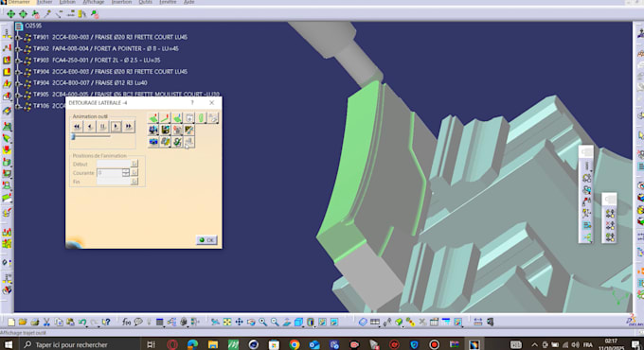Click the What's This help icon
The image size is (644, 350).
[x=106, y=323]
